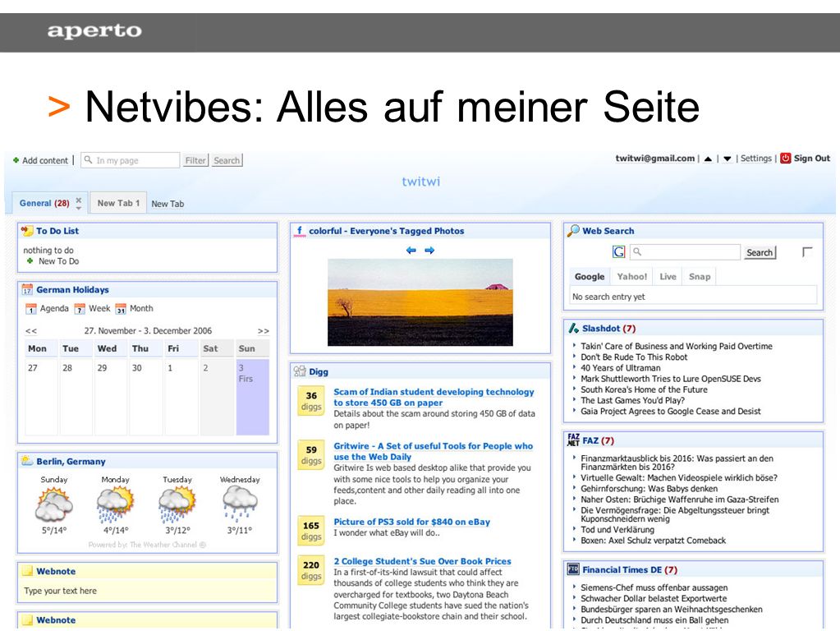Click the New Tab link
840x631 pixels.
pyautogui.click(x=168, y=204)
